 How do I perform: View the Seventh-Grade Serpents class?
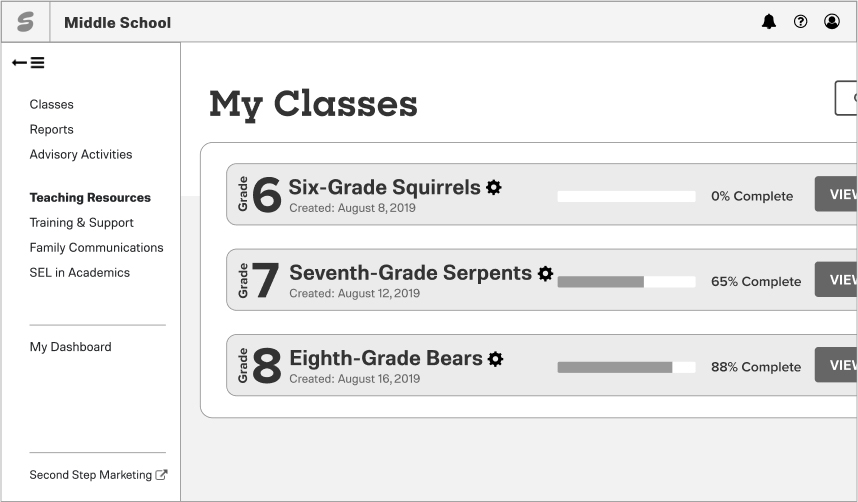[x=837, y=280]
